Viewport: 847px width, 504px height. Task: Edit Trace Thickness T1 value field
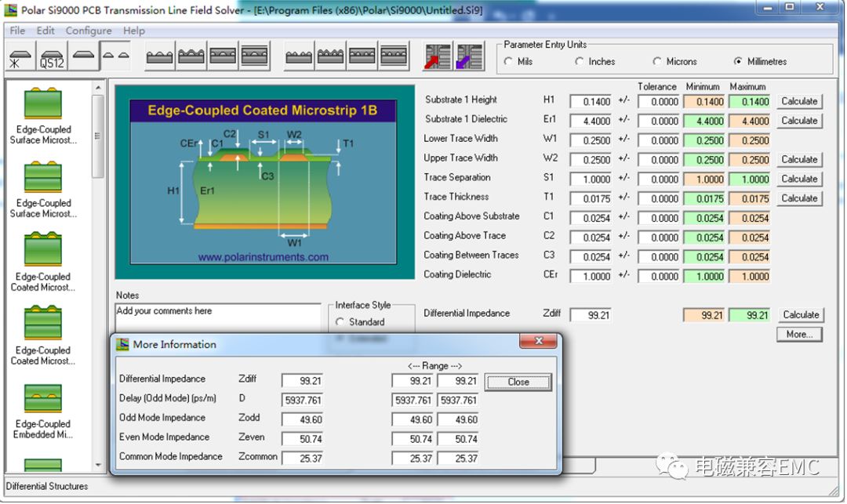tap(591, 198)
